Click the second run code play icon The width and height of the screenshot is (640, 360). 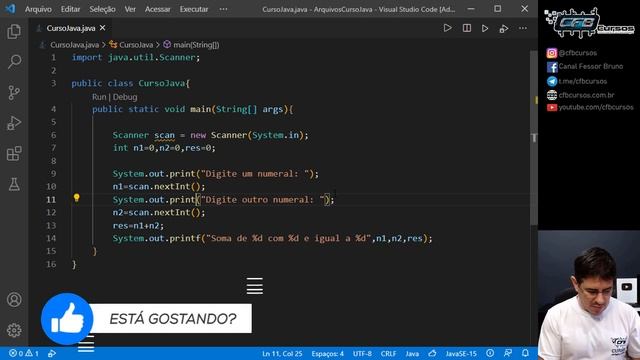[485, 29]
